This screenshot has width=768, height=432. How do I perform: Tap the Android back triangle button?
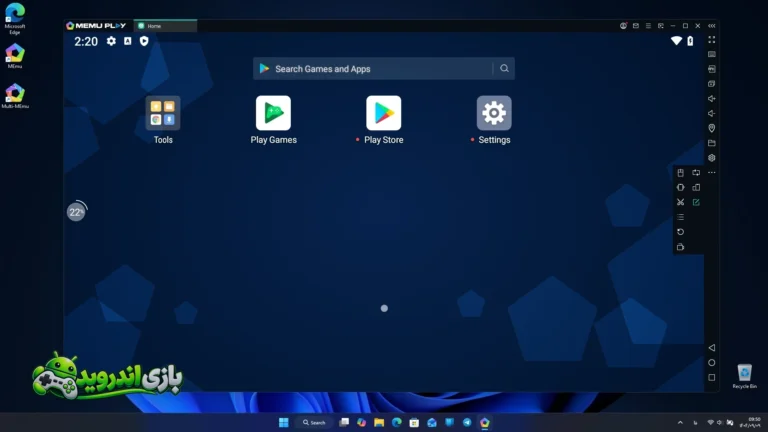[712, 348]
